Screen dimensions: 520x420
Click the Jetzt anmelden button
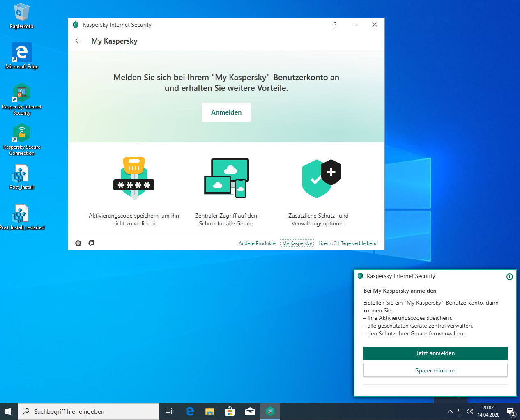[x=435, y=353]
